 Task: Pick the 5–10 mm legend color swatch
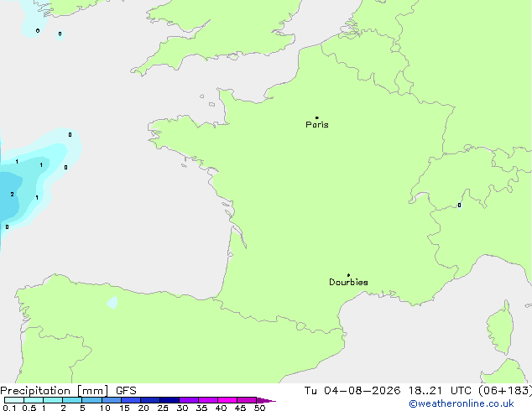pyautogui.click(x=91, y=400)
